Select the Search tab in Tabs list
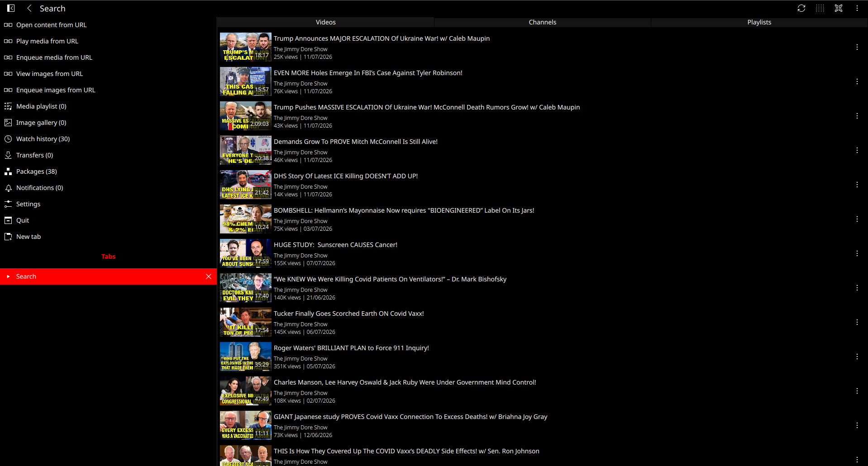This screenshot has width=868, height=466. [109, 276]
